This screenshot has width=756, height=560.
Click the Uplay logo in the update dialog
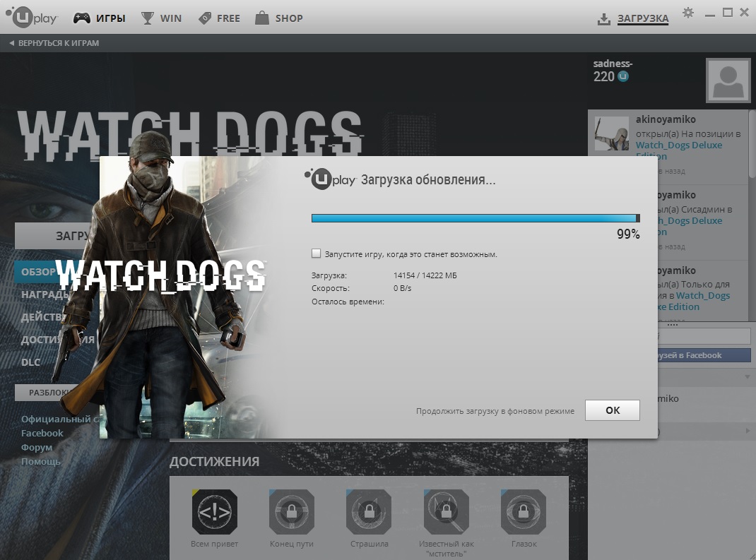[330, 179]
